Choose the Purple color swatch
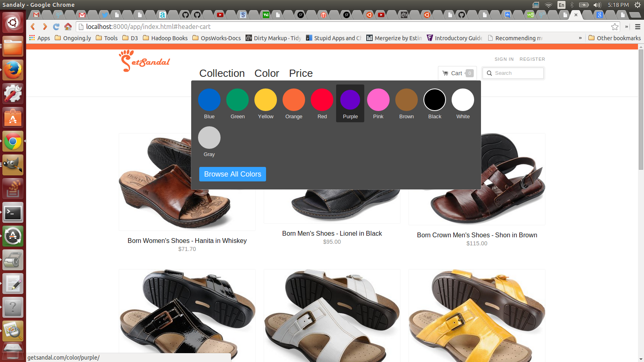This screenshot has width=644, height=362. 350,100
